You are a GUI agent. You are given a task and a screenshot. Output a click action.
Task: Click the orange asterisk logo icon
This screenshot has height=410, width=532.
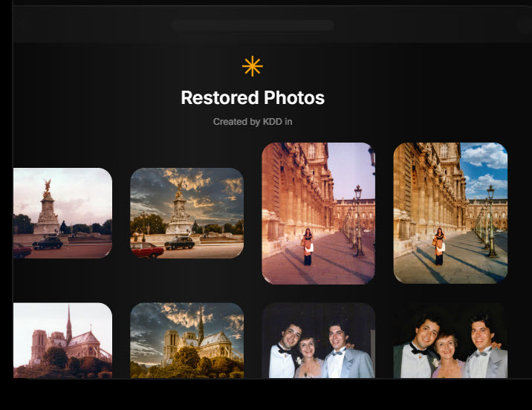point(253,66)
